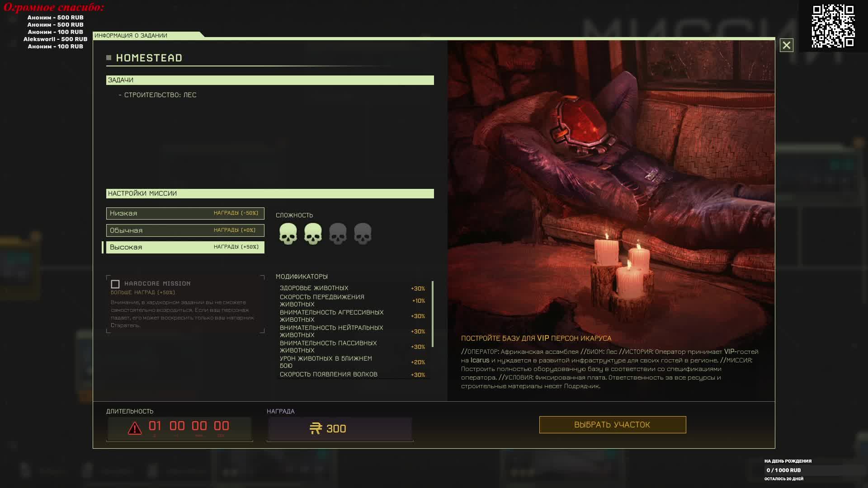Click the first difficulty skull icon
The width and height of the screenshot is (868, 488).
coord(288,234)
